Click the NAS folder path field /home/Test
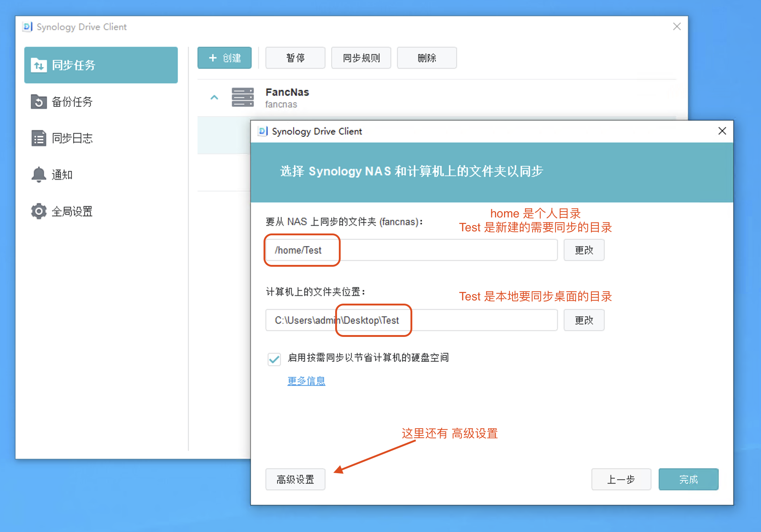The width and height of the screenshot is (761, 532). click(412, 250)
